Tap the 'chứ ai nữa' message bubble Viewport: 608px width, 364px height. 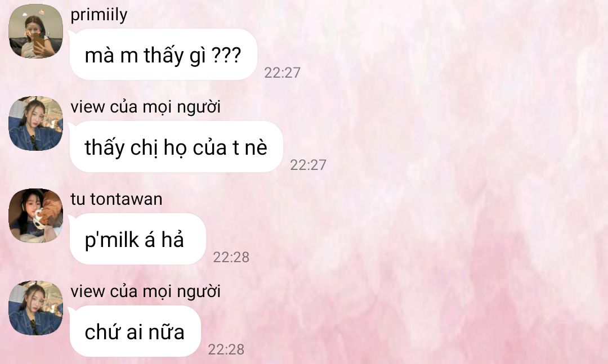pos(135,331)
